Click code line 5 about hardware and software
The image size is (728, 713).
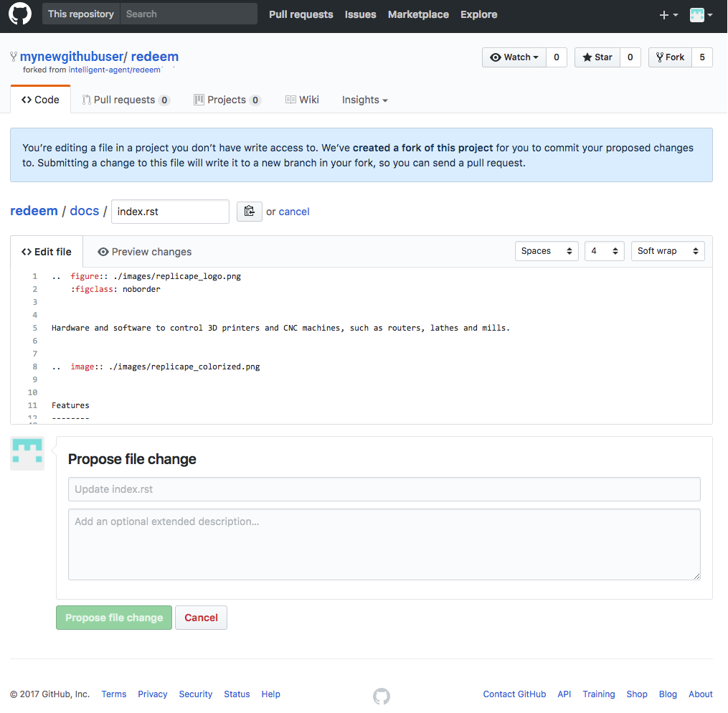[x=280, y=328]
